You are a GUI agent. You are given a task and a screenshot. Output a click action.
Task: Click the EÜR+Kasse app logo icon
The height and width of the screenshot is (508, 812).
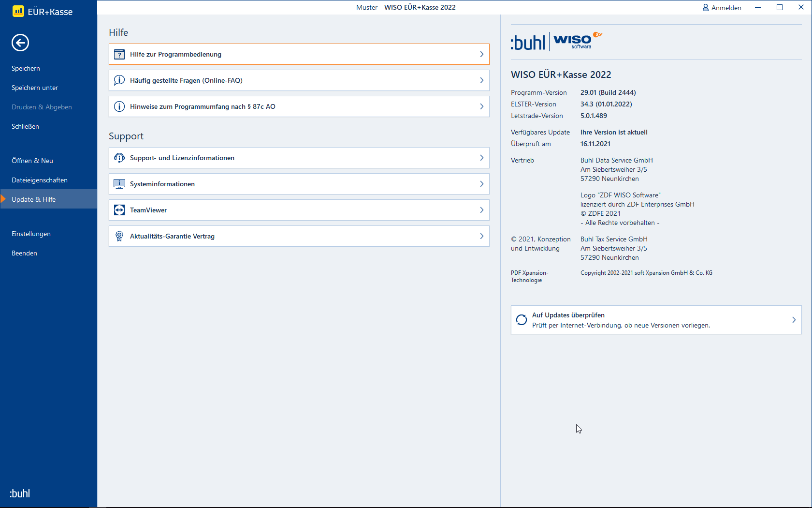(18, 11)
